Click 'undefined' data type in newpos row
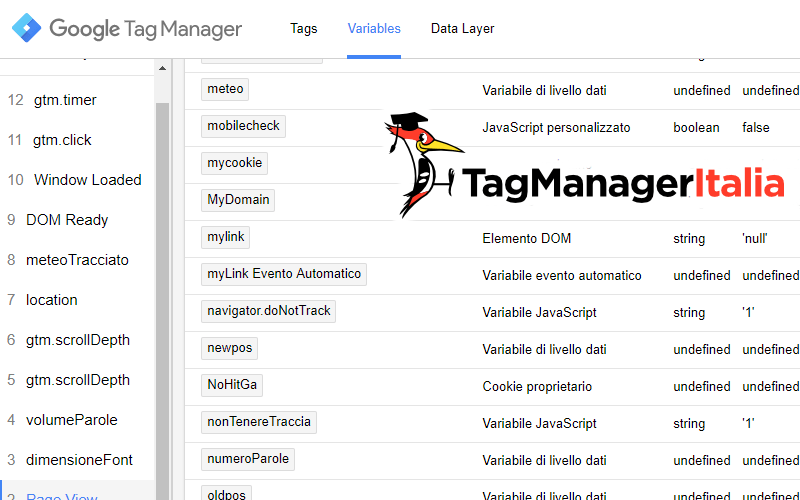This screenshot has height=500, width=800. (702, 349)
